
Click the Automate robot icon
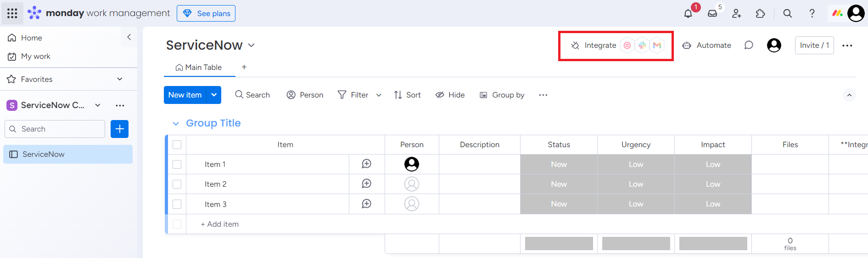(687, 45)
